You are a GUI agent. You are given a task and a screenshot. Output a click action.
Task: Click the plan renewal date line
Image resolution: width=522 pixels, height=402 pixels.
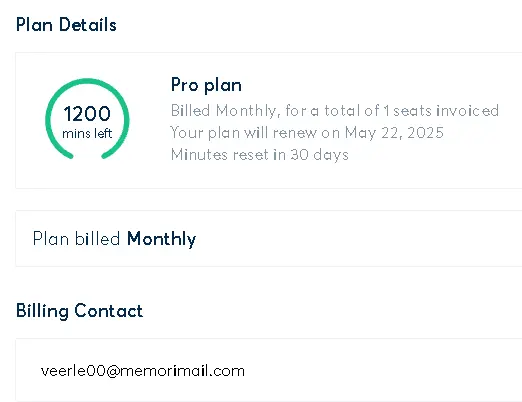[307, 133]
